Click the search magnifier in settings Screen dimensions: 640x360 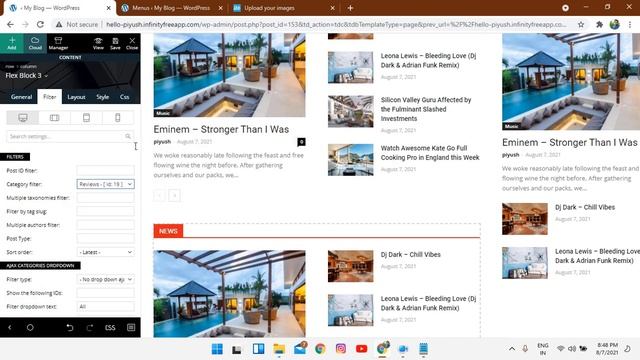[x=128, y=136]
